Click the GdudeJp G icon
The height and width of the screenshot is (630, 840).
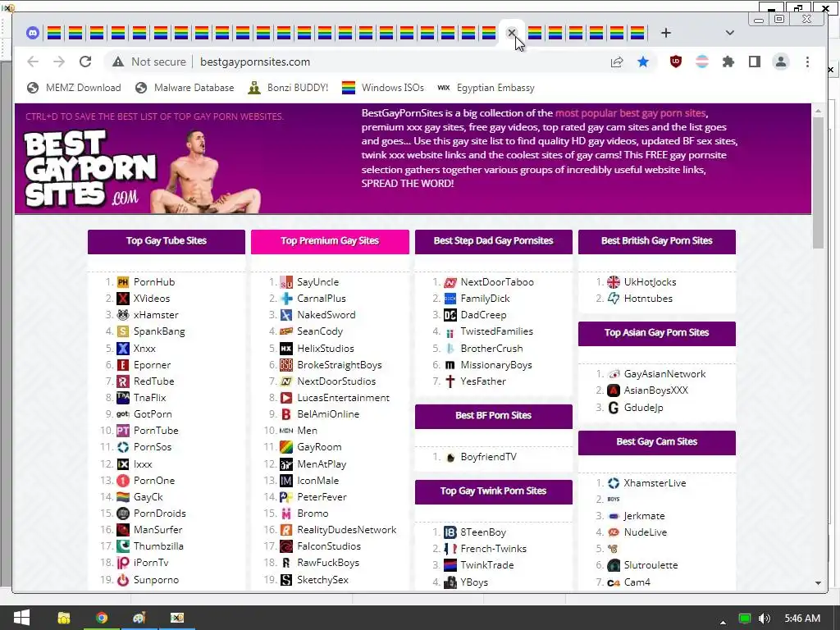614,408
